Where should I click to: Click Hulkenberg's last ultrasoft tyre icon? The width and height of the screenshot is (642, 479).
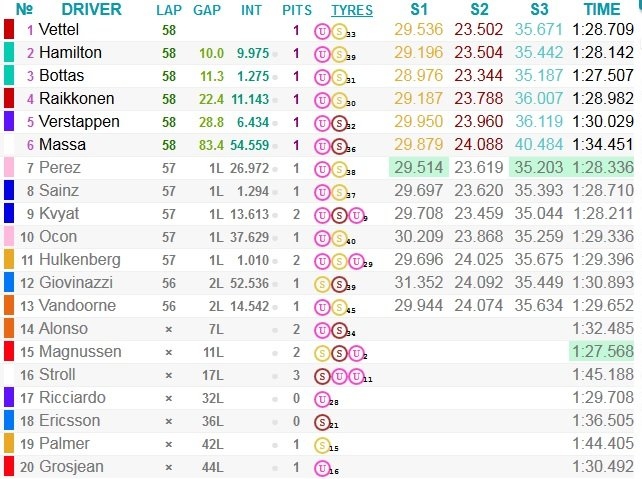click(x=356, y=261)
